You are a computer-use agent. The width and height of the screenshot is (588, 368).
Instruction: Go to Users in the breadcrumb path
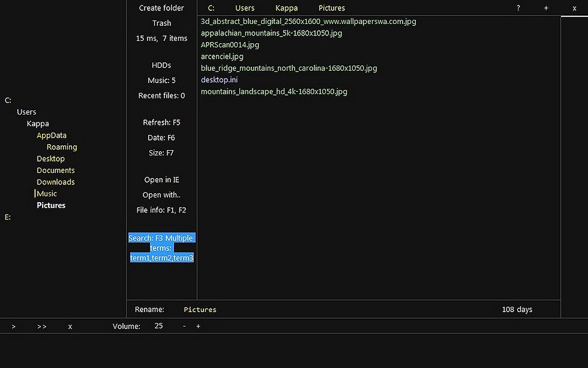pyautogui.click(x=245, y=8)
